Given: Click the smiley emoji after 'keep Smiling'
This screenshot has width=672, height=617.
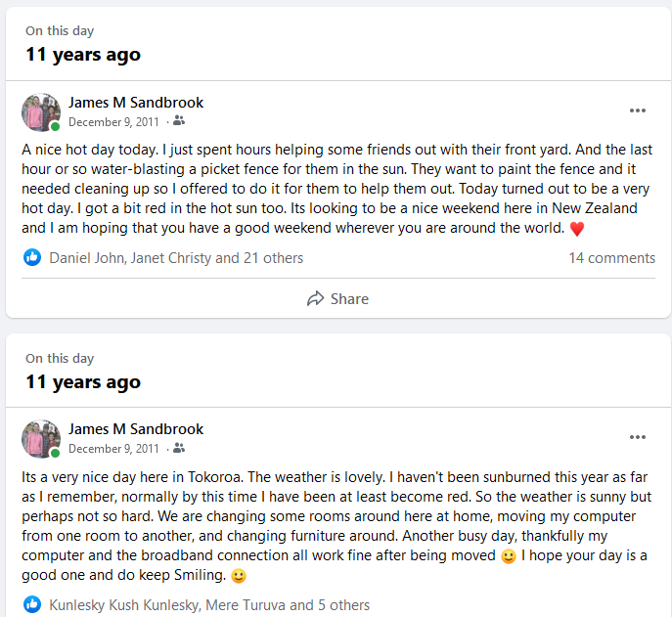Looking at the screenshot, I should (x=239, y=576).
